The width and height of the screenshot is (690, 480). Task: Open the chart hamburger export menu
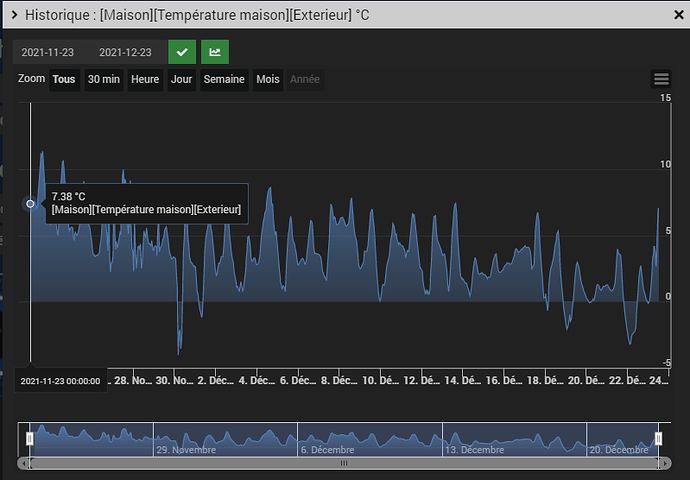coord(661,79)
